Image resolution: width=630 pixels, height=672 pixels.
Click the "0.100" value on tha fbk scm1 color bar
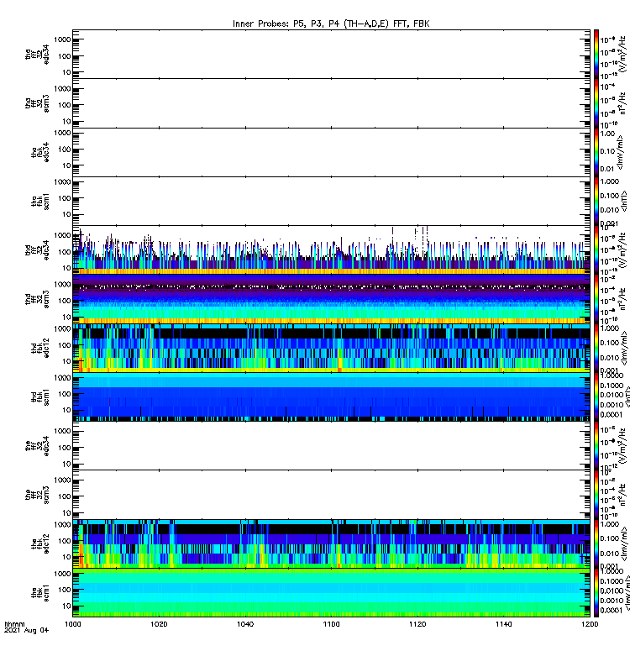[610, 196]
